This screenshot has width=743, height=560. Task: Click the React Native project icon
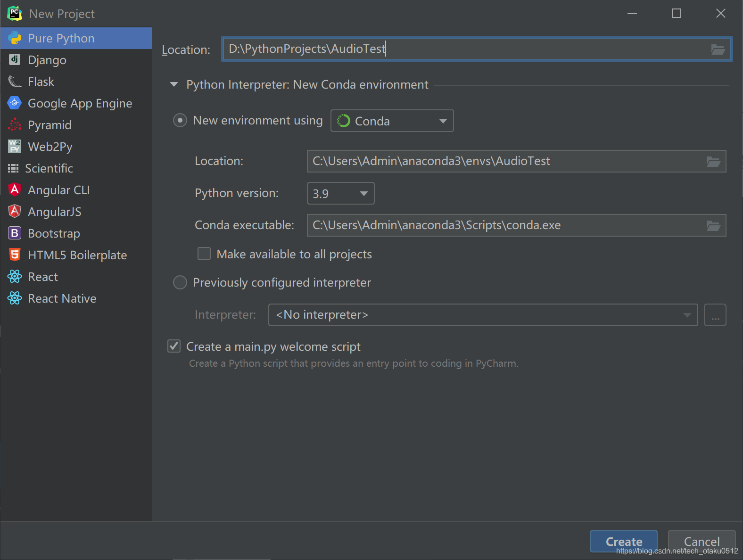tap(15, 298)
